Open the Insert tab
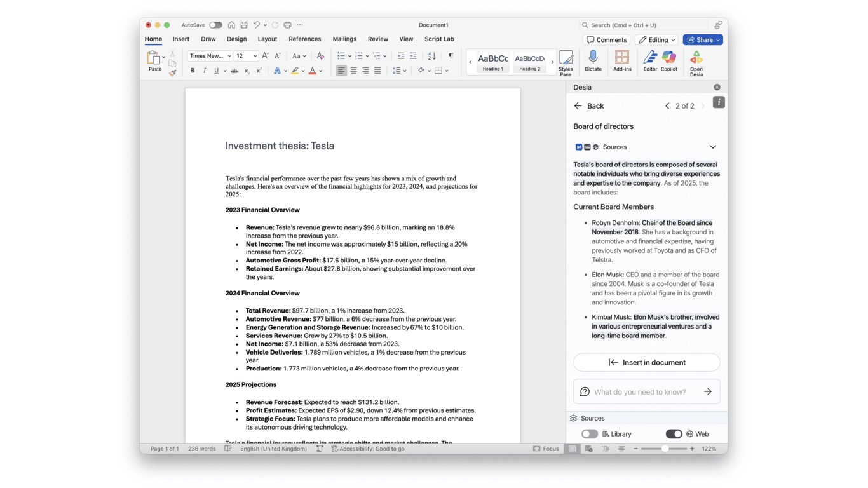 click(181, 39)
